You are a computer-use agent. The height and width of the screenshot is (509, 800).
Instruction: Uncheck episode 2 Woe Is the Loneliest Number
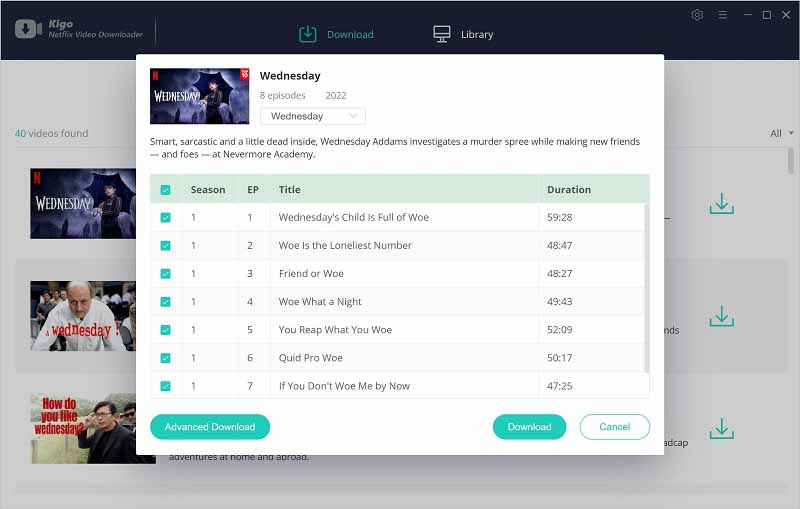pos(165,245)
